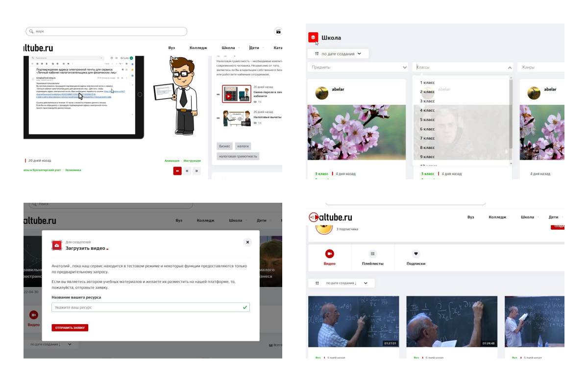Click the next page double-chevron button

(x=196, y=170)
